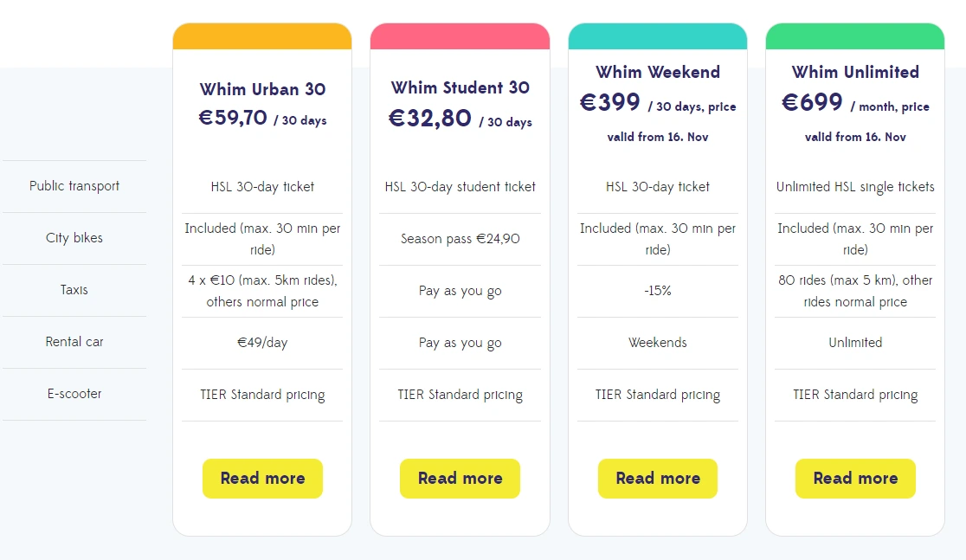Click the Whim Weekend heading
The width and height of the screenshot is (966, 560).
click(658, 72)
